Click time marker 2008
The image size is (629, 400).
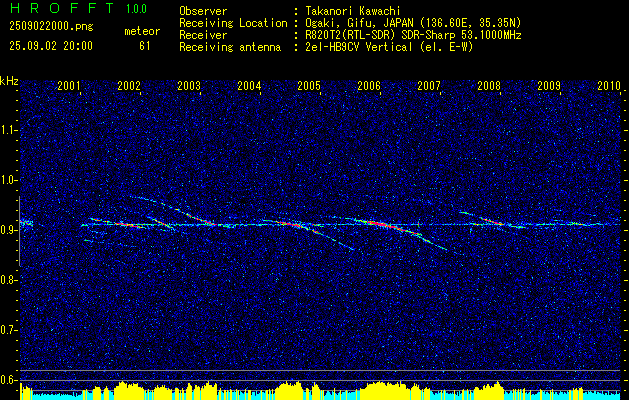(x=489, y=85)
